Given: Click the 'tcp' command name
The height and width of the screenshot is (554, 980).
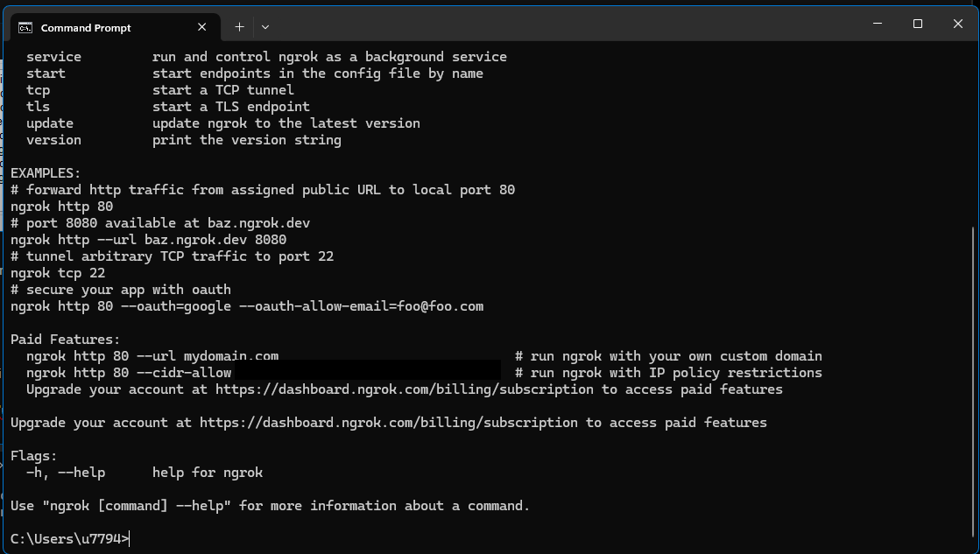Looking at the screenshot, I should 39,90.
